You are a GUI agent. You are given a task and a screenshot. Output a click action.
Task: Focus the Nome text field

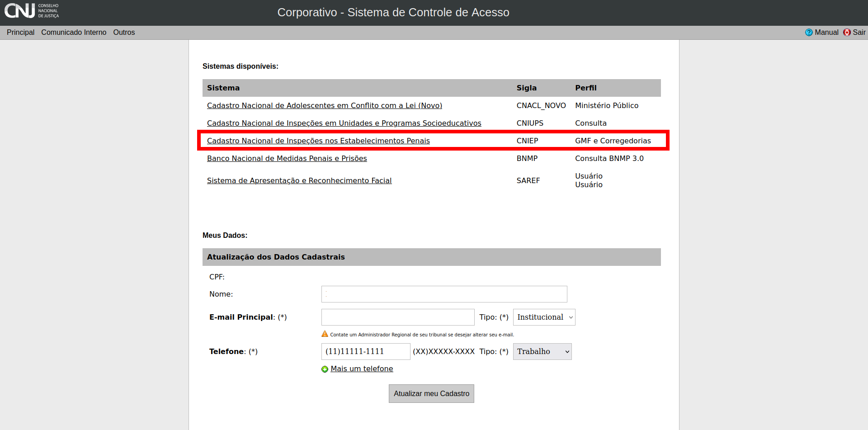(x=444, y=294)
